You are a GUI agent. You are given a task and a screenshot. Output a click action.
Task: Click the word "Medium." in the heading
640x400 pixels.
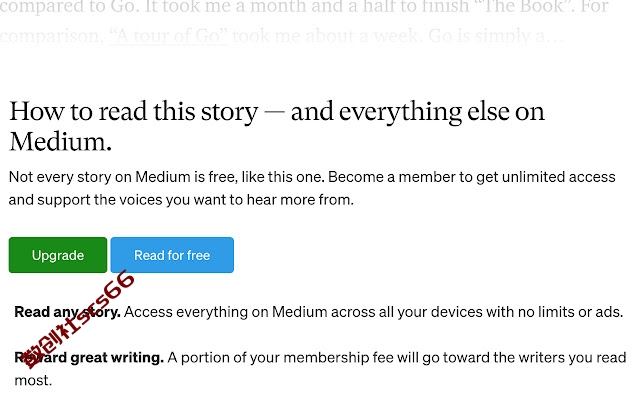point(60,142)
